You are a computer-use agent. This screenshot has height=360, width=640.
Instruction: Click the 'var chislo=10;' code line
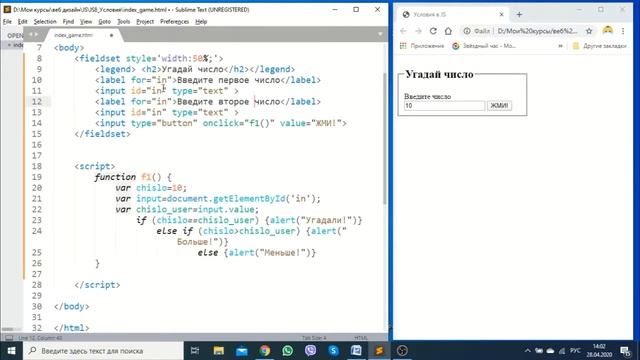point(151,188)
